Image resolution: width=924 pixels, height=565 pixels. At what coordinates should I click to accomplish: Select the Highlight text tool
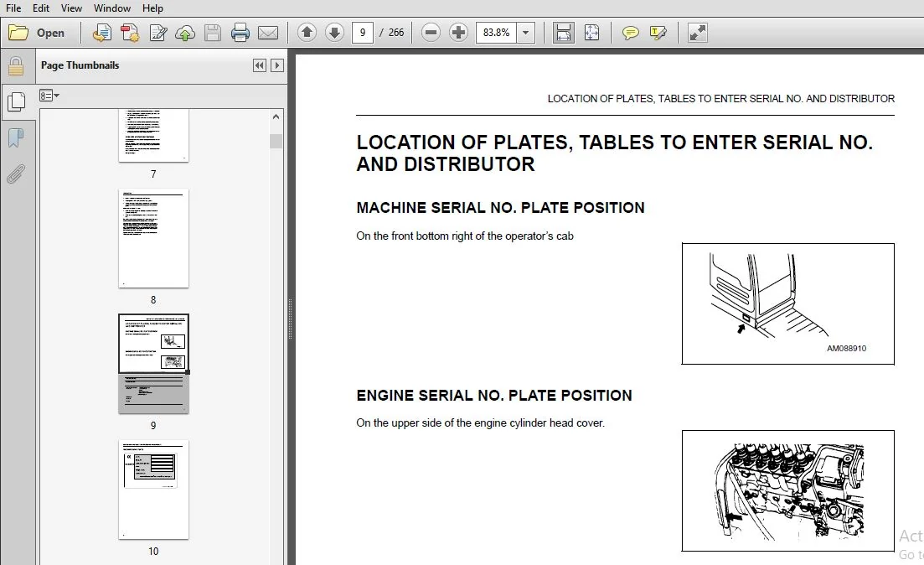point(658,33)
